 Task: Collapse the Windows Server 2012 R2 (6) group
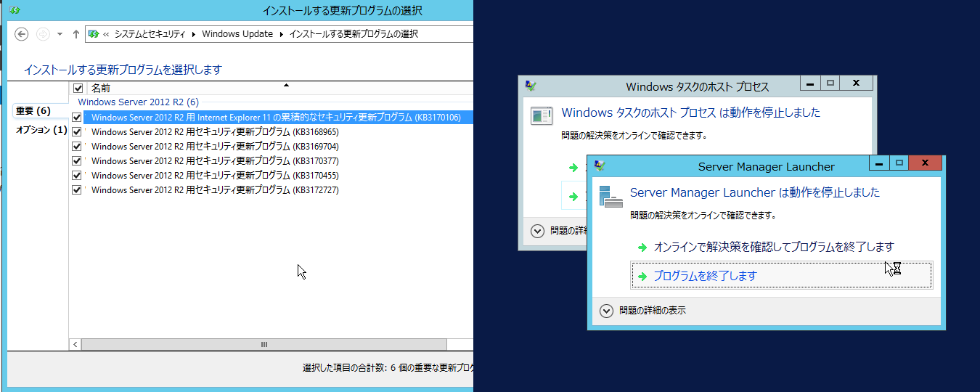[x=138, y=102]
